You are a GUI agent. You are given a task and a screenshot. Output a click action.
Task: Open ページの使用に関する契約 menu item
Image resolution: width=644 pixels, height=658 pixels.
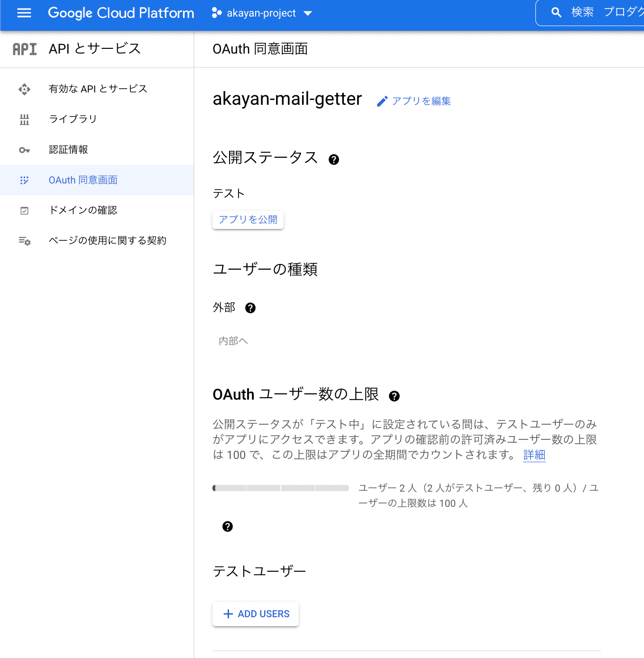(x=97, y=241)
